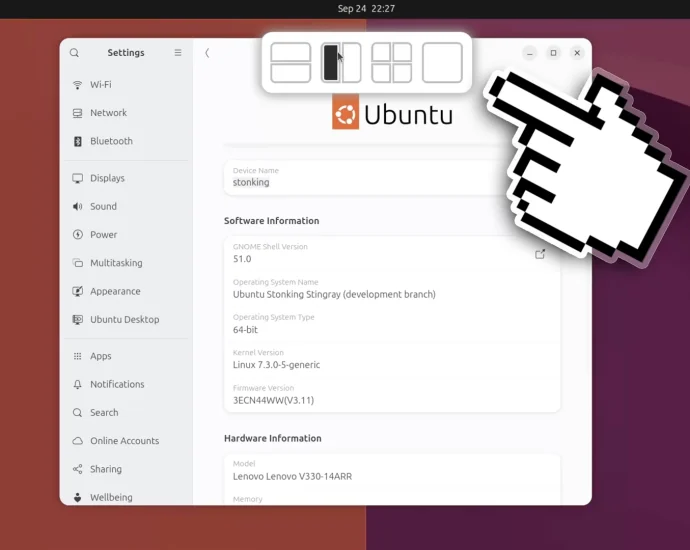Click the Search magnifier icon in sidebar list
Image resolution: width=690 pixels, height=550 pixels.
click(77, 413)
